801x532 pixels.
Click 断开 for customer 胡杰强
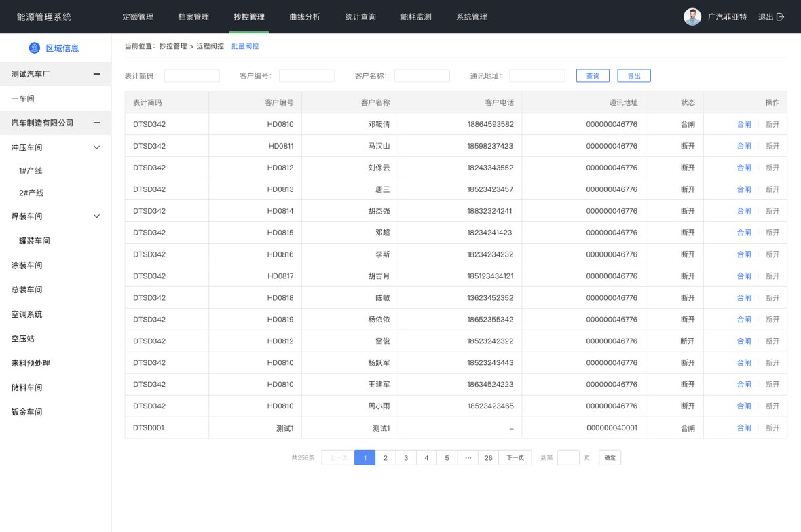pyautogui.click(x=772, y=211)
